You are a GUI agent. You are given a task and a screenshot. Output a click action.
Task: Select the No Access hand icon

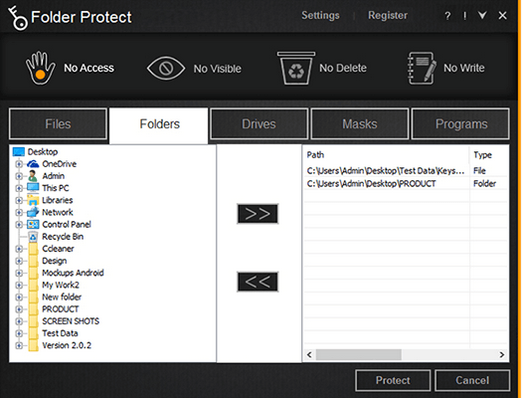pos(40,68)
